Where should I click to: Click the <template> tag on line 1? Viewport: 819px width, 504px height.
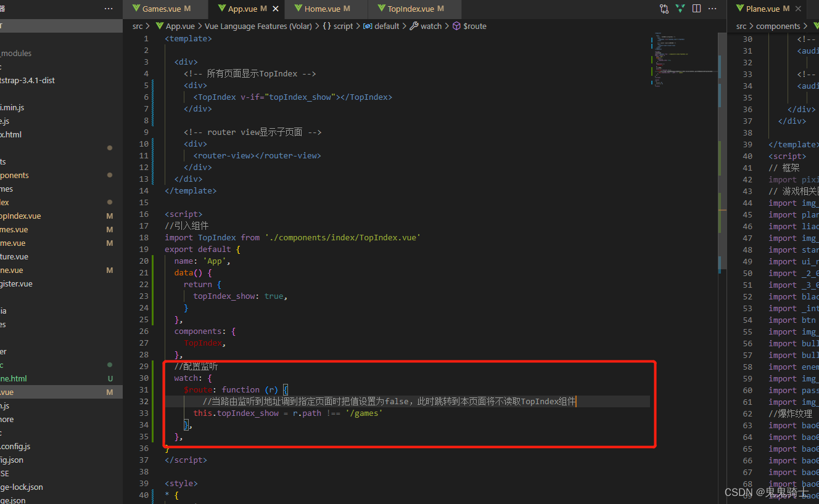click(x=188, y=38)
